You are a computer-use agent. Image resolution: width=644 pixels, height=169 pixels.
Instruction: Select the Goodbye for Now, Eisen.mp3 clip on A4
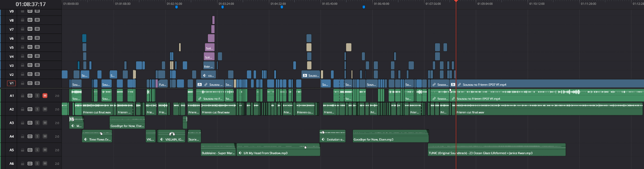point(390,136)
